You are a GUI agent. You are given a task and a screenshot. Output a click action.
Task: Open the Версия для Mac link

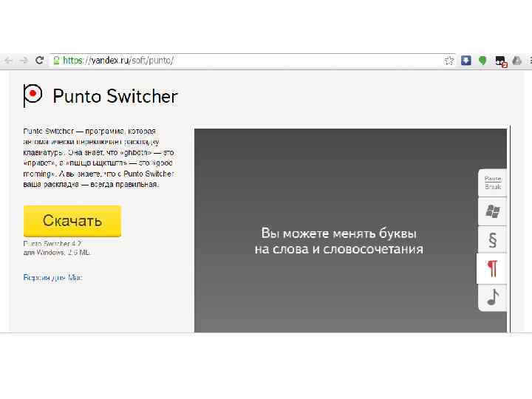click(52, 278)
